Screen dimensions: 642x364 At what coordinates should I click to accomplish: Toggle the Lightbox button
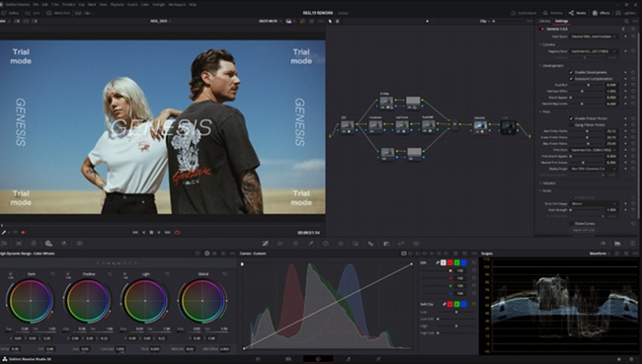(x=627, y=13)
